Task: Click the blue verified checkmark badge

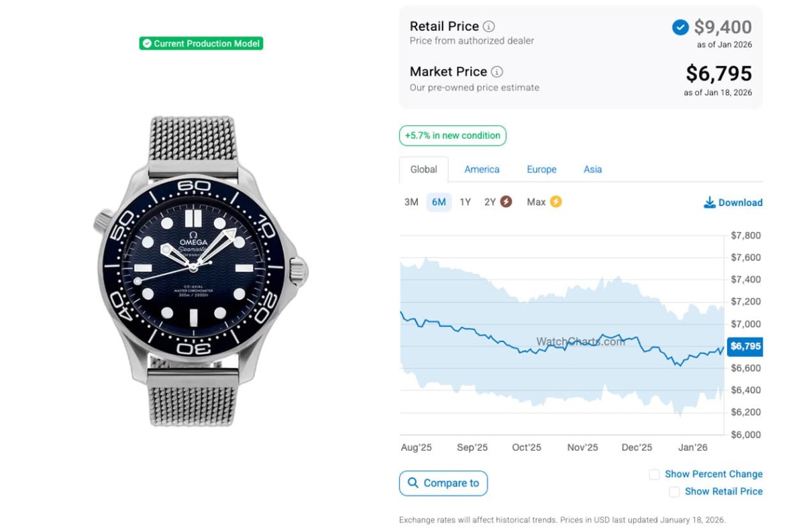Action: point(680,28)
